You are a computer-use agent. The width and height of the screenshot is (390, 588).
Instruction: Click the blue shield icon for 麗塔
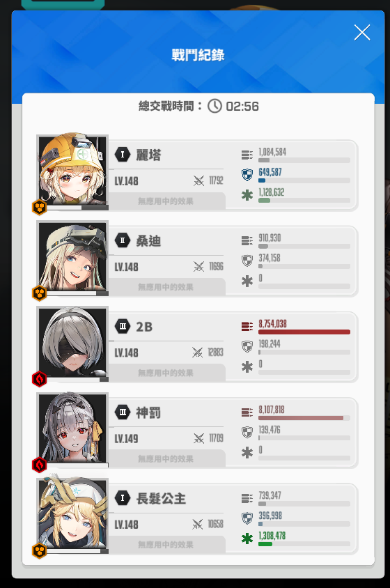click(247, 175)
